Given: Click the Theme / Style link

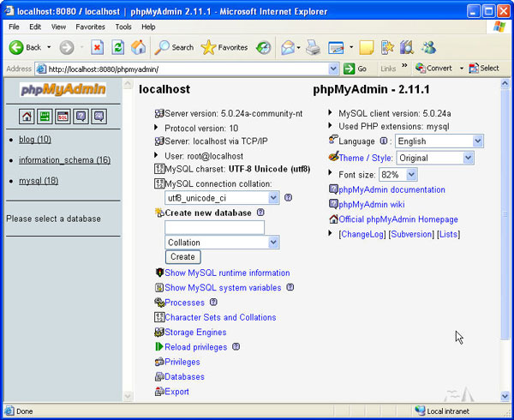Looking at the screenshot, I should point(366,158).
